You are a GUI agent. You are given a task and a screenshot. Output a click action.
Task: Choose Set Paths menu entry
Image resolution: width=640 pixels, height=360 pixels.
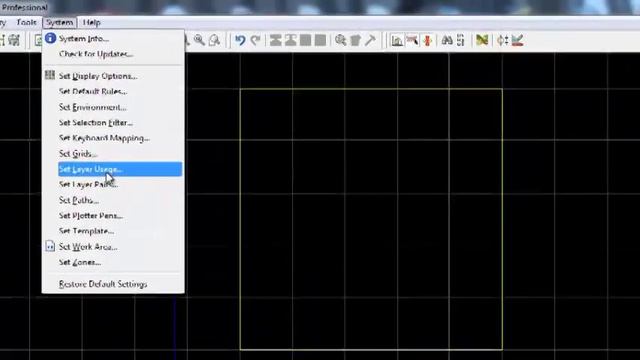[113, 200]
